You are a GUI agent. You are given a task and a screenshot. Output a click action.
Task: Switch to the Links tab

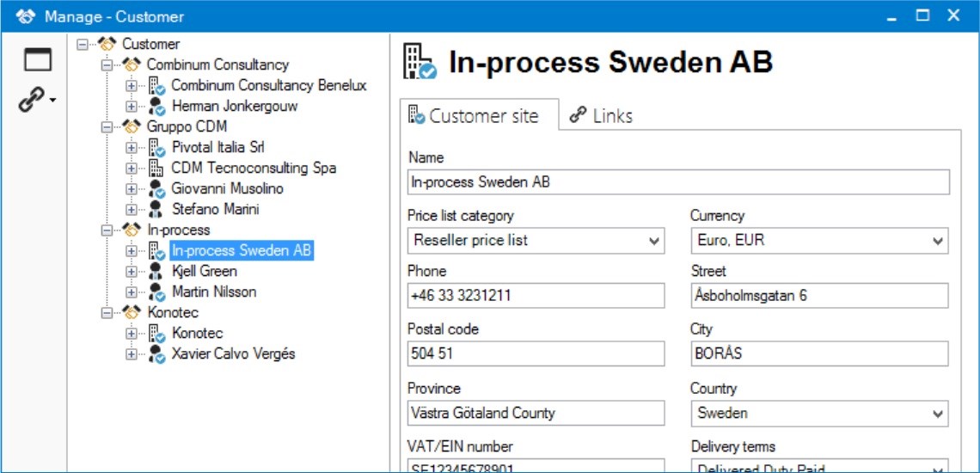pyautogui.click(x=602, y=116)
